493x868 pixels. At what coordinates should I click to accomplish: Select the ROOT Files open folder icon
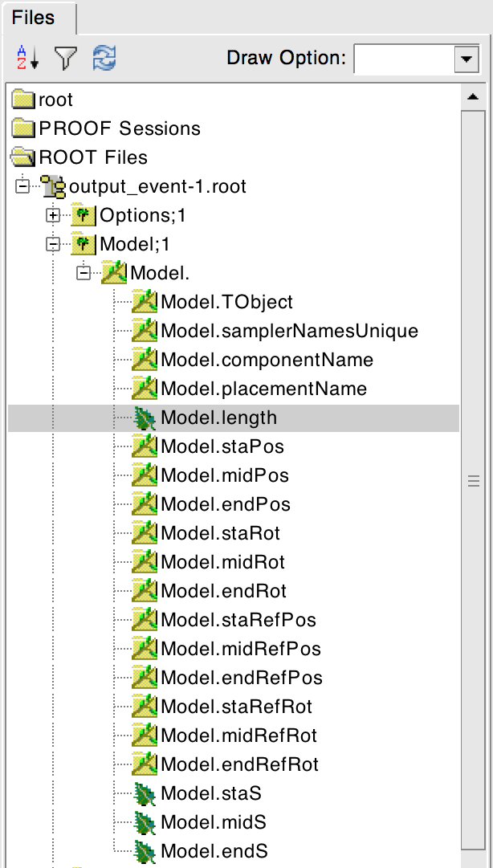(x=24, y=157)
